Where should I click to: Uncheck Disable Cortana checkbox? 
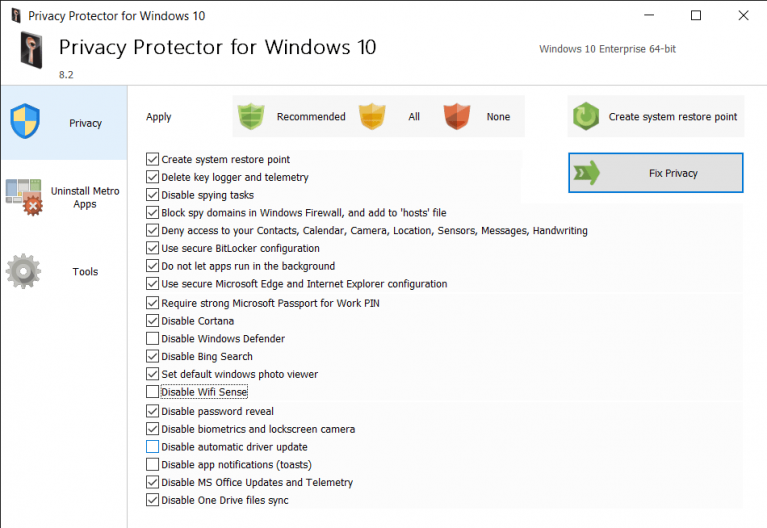tap(152, 321)
